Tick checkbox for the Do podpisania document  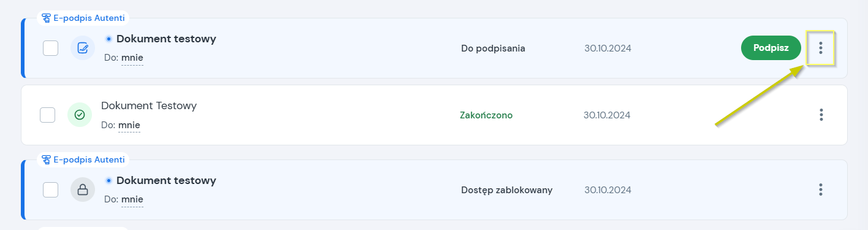[50, 48]
